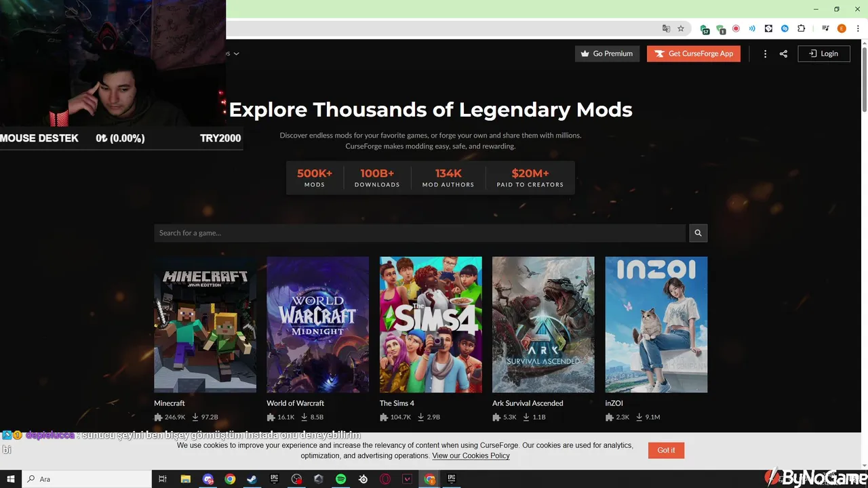Click the red record circle extension
Viewport: 868px width, 488px height.
click(x=736, y=28)
